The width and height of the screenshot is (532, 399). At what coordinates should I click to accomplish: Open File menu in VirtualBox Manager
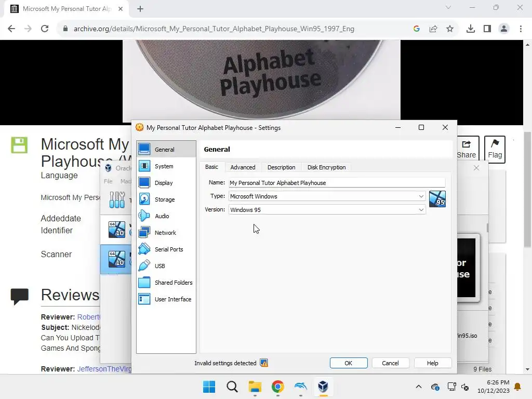tap(108, 181)
